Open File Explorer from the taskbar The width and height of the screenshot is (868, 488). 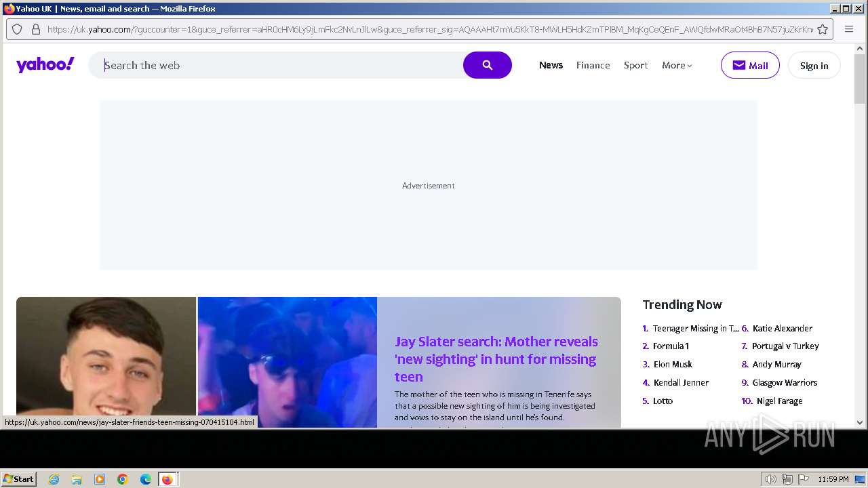[x=77, y=479]
